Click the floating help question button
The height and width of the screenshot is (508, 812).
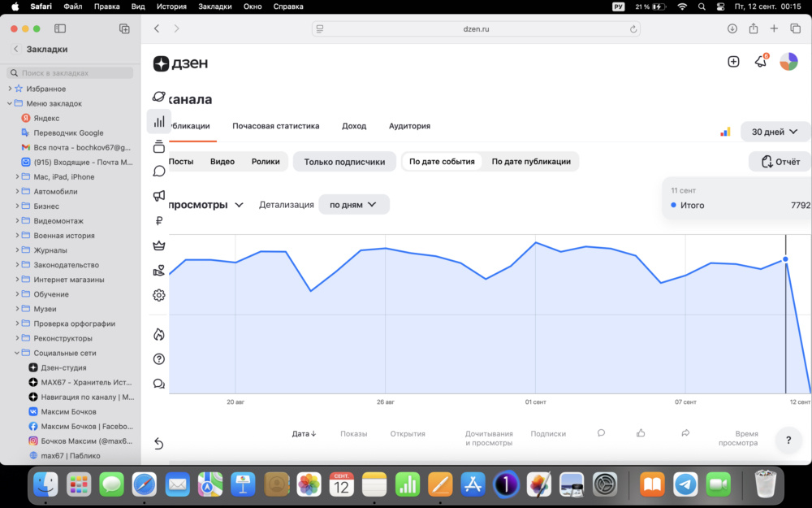pos(788,440)
